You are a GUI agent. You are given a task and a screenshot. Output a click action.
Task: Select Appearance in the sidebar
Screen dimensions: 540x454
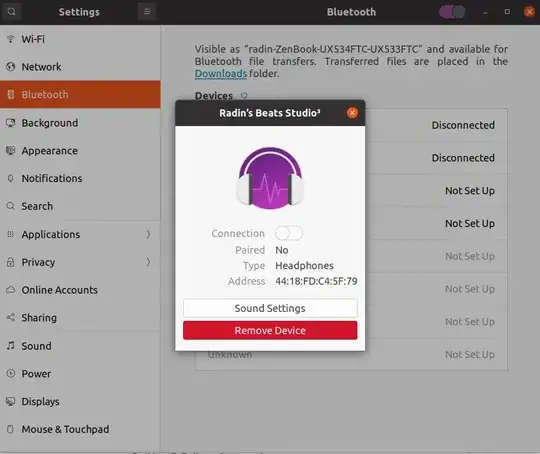tap(80, 151)
